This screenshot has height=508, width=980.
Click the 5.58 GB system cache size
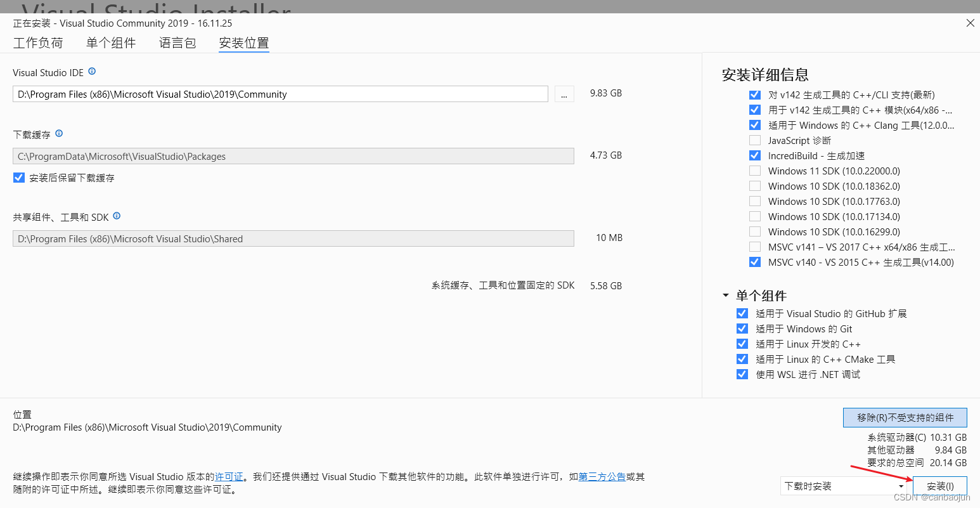pyautogui.click(x=606, y=286)
